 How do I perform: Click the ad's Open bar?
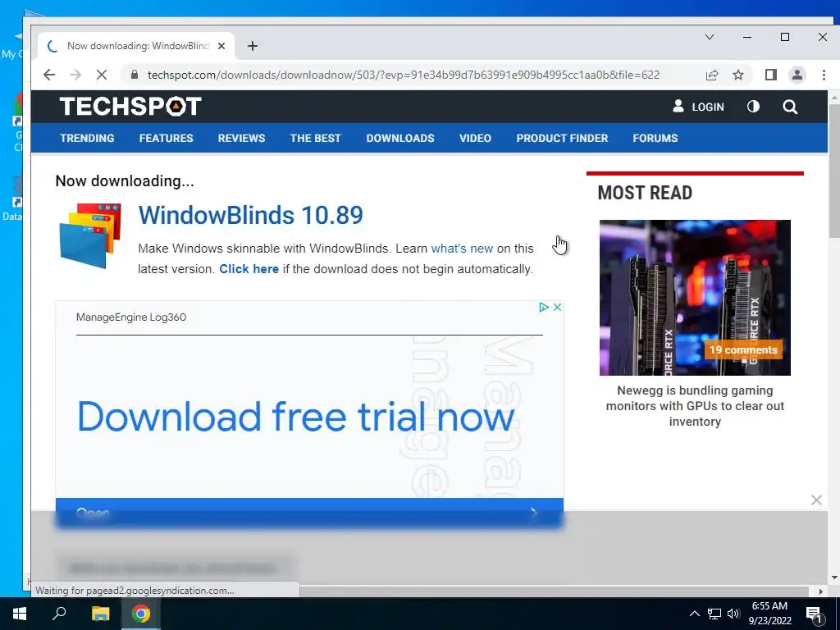point(309,513)
